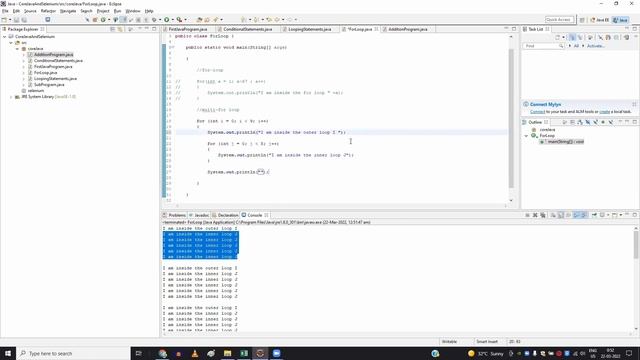Viewport: 640px width, 360px height.
Task: Click the Run External Tools icon
Action: coord(179,20)
